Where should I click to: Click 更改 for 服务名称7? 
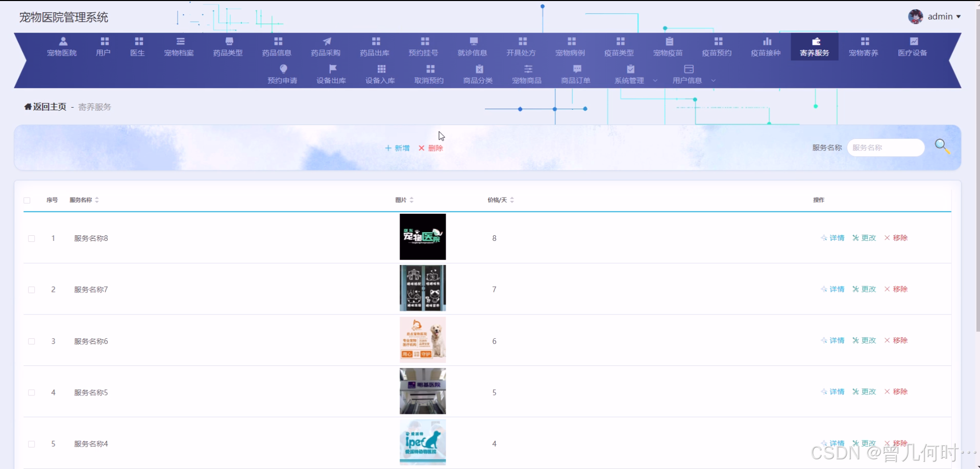click(864, 289)
